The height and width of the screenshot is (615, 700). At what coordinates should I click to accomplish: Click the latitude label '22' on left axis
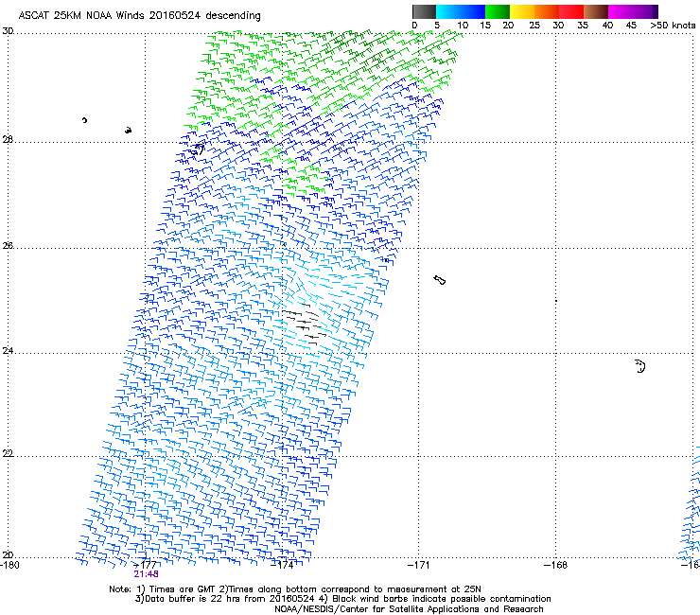8,453
